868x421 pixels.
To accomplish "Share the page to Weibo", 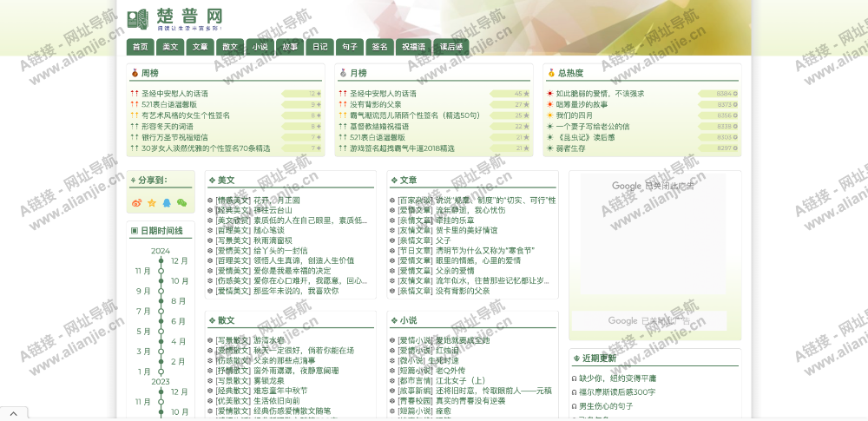I will click(x=137, y=203).
